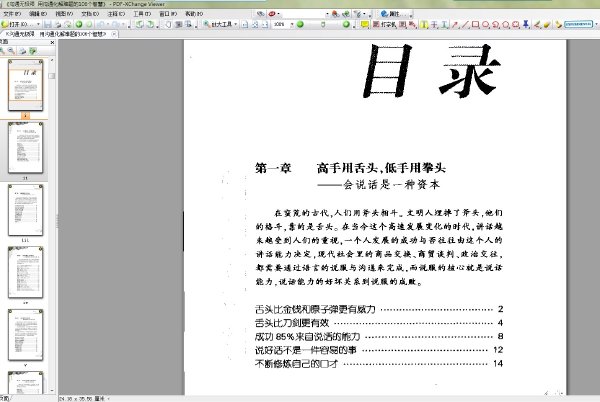Open the 文档 (Document) menu
Viewport: 600px width, 402px height.
90,14
